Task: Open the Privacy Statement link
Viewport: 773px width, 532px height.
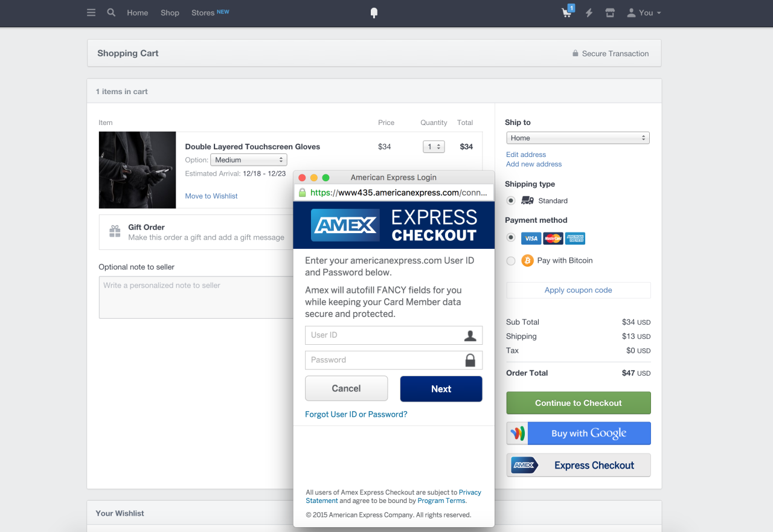Action: [x=469, y=493]
